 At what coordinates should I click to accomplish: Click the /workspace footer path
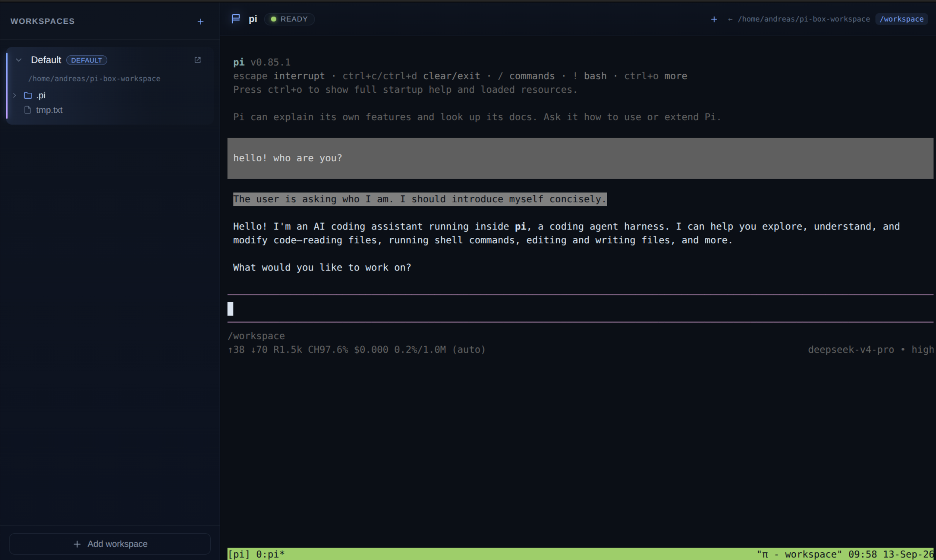coord(256,336)
